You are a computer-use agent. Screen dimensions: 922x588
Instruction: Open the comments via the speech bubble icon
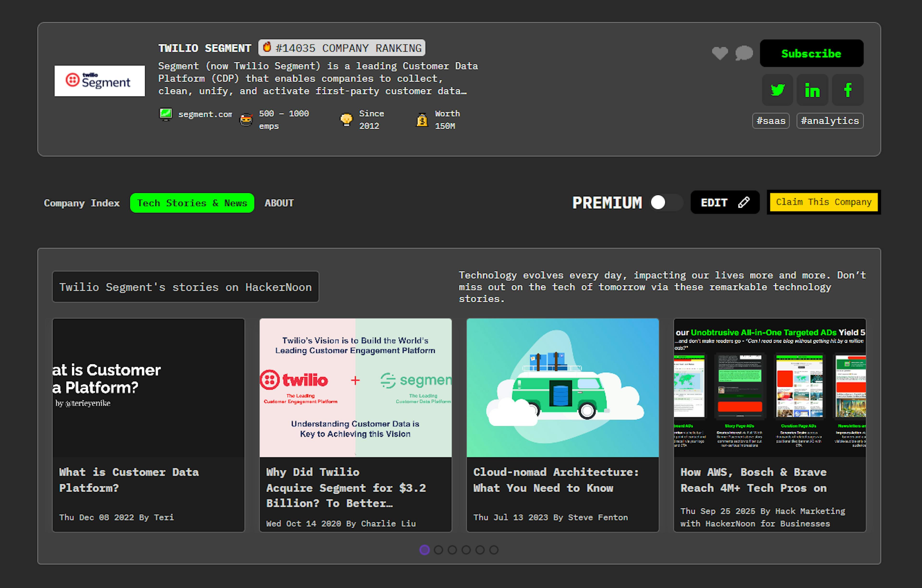[x=744, y=53]
